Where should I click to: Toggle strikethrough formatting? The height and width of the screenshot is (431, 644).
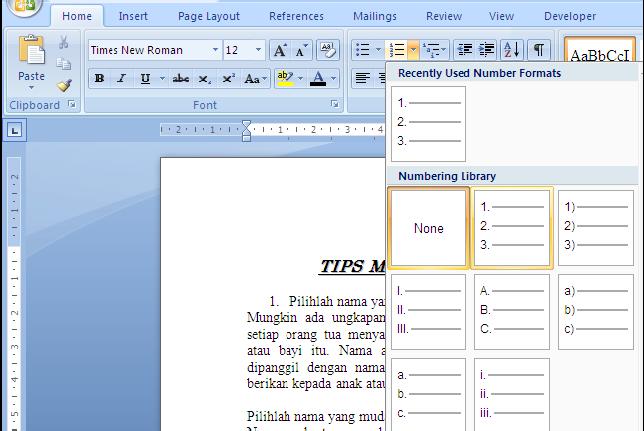pyautogui.click(x=181, y=78)
